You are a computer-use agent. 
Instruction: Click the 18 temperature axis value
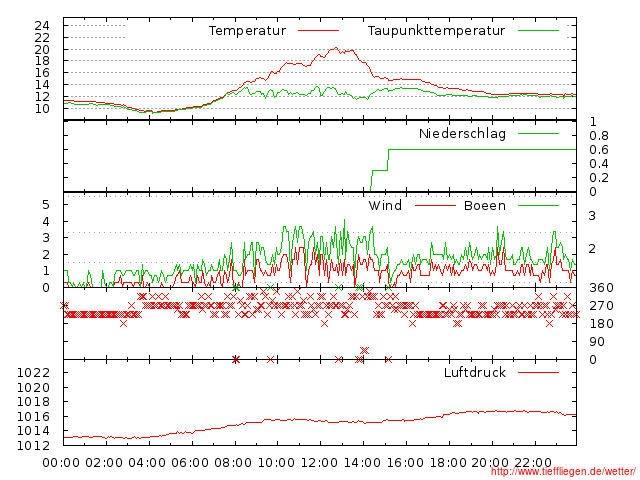(42, 61)
